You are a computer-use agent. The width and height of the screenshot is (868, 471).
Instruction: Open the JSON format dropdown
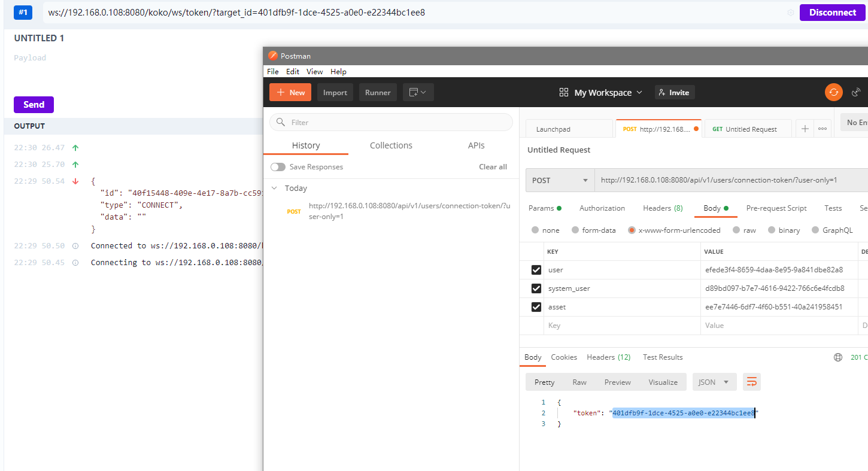pyautogui.click(x=714, y=382)
